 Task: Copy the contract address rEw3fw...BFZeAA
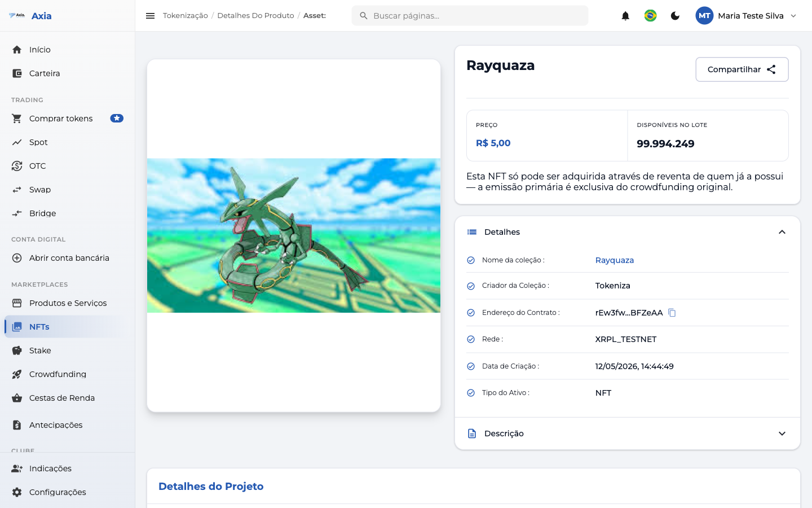pyautogui.click(x=672, y=313)
